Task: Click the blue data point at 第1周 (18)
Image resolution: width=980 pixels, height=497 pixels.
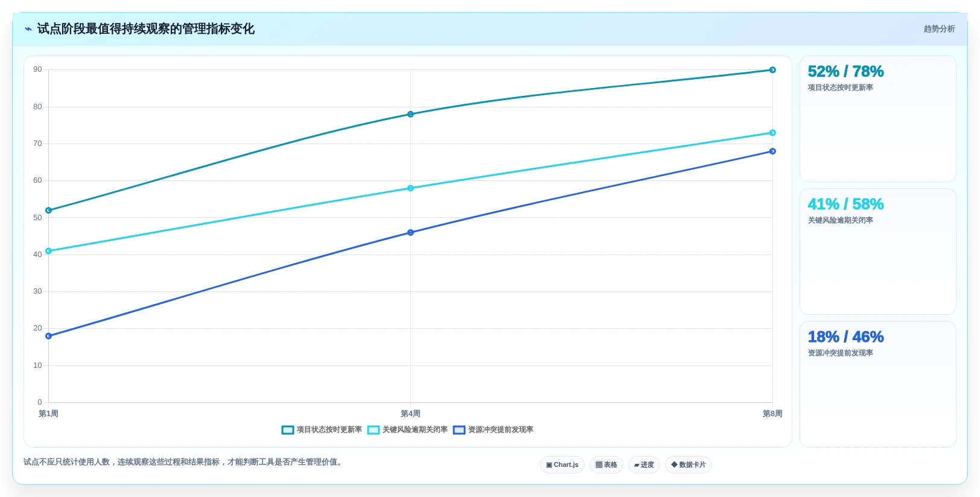Action: point(49,336)
